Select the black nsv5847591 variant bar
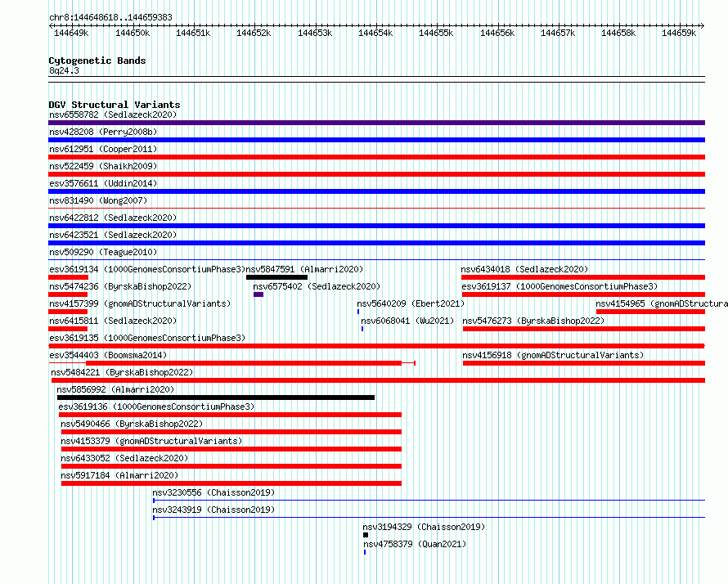The image size is (728, 584). click(x=276, y=277)
